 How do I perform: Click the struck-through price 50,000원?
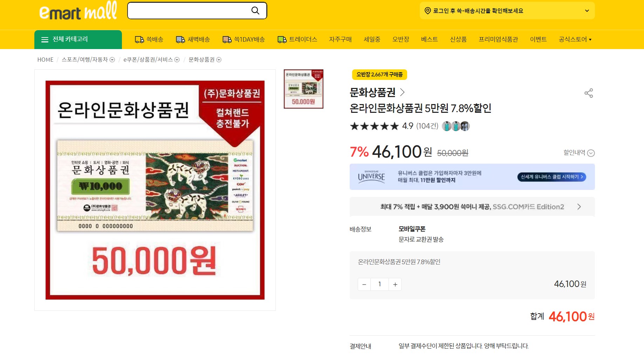pyautogui.click(x=453, y=153)
